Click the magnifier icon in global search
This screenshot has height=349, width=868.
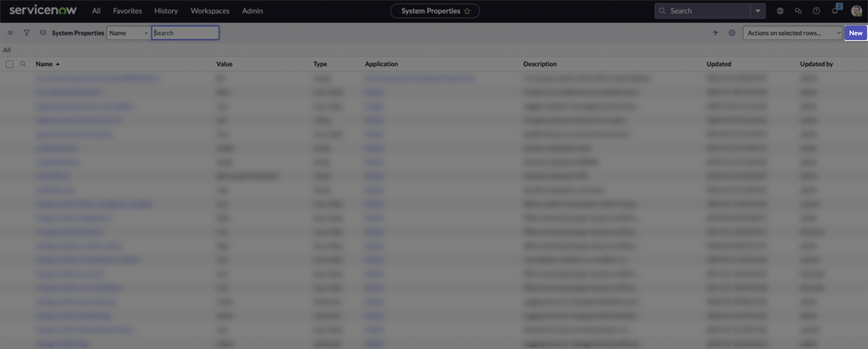[x=662, y=11]
